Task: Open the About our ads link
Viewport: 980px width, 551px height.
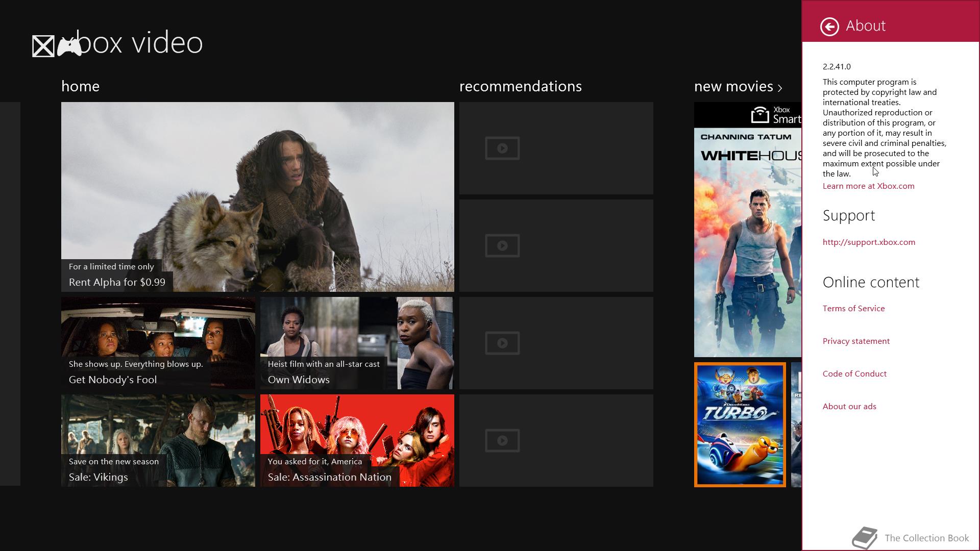Action: pyautogui.click(x=849, y=407)
